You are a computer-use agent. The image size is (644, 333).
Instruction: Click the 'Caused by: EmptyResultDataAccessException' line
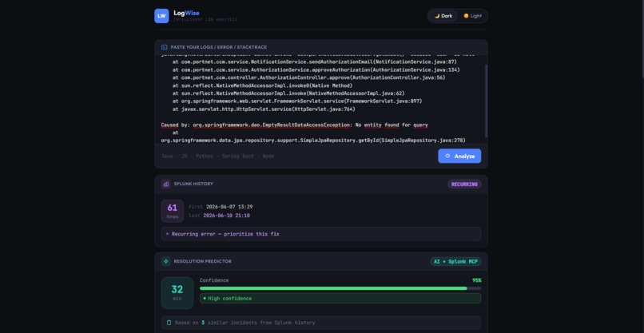tap(295, 125)
